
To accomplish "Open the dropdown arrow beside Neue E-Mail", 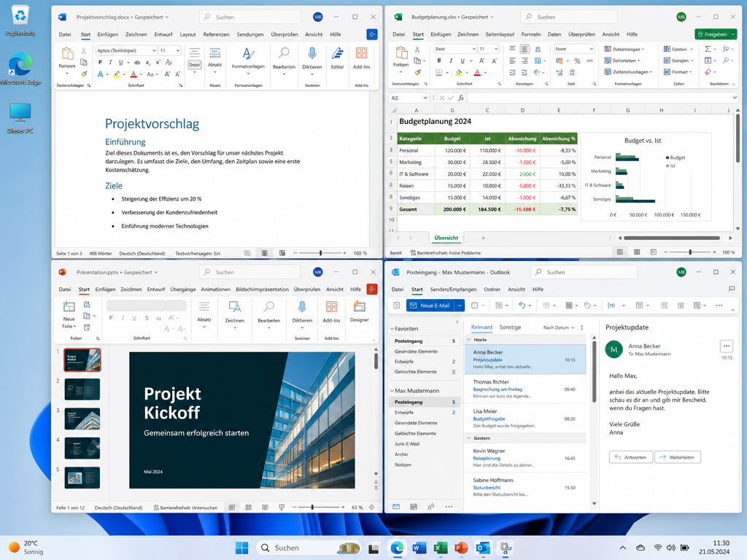I will 460,306.
